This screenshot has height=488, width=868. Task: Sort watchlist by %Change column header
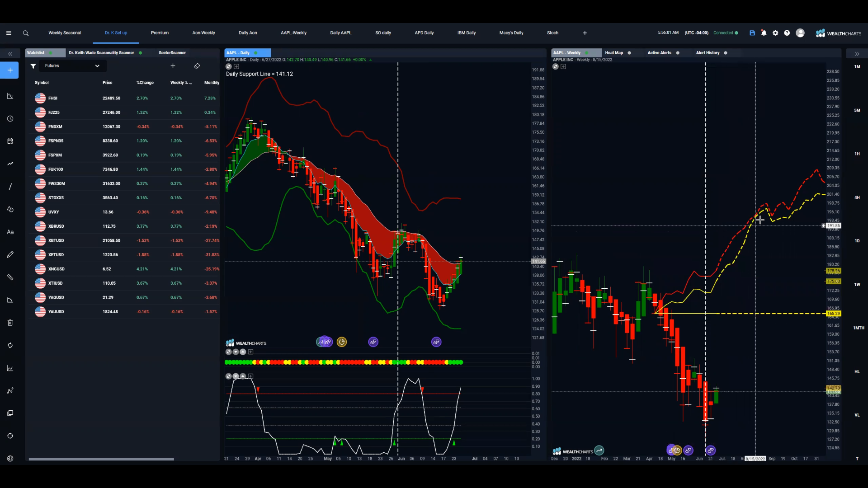tap(145, 83)
